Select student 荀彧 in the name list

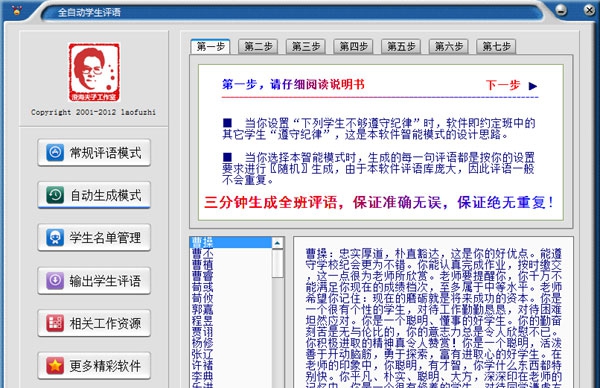coord(231,287)
